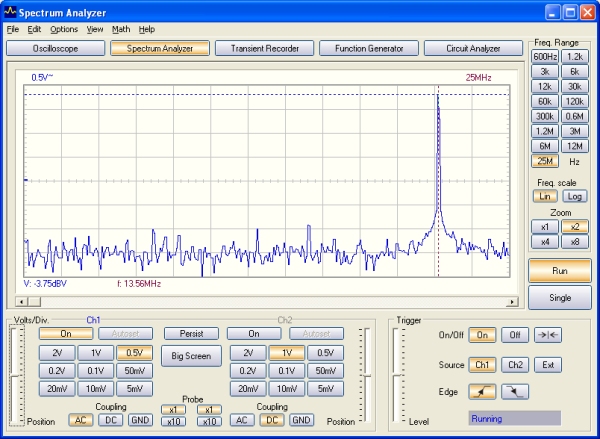600x439 pixels.
Task: Click right arrow of horizontal scrollbar
Action: tap(514, 301)
